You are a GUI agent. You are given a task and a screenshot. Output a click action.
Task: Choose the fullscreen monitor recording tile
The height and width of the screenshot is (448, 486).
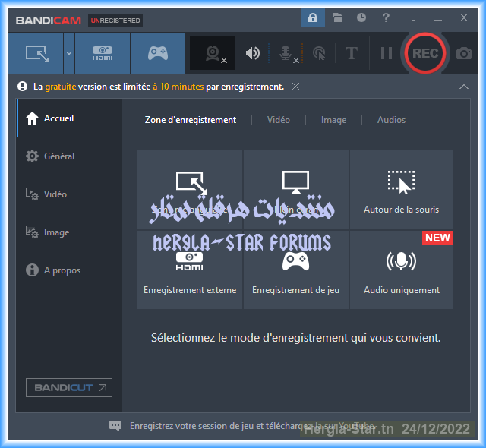point(296,190)
